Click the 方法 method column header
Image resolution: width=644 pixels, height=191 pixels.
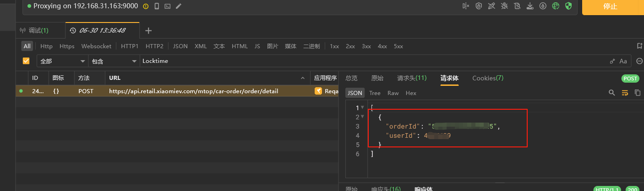pos(84,78)
